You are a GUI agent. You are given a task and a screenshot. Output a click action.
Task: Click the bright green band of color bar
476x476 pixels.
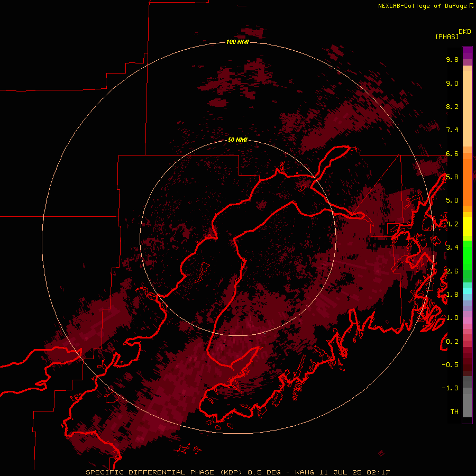[x=467, y=255]
